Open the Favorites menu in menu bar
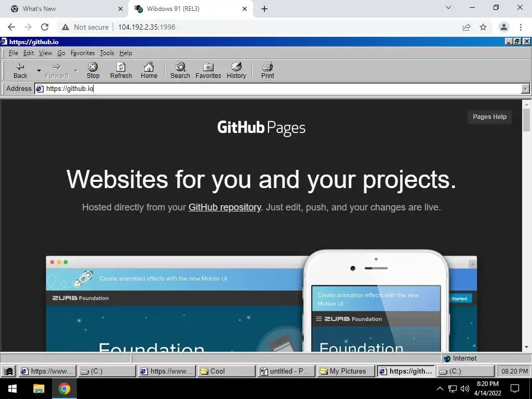The image size is (532, 399). (x=83, y=53)
